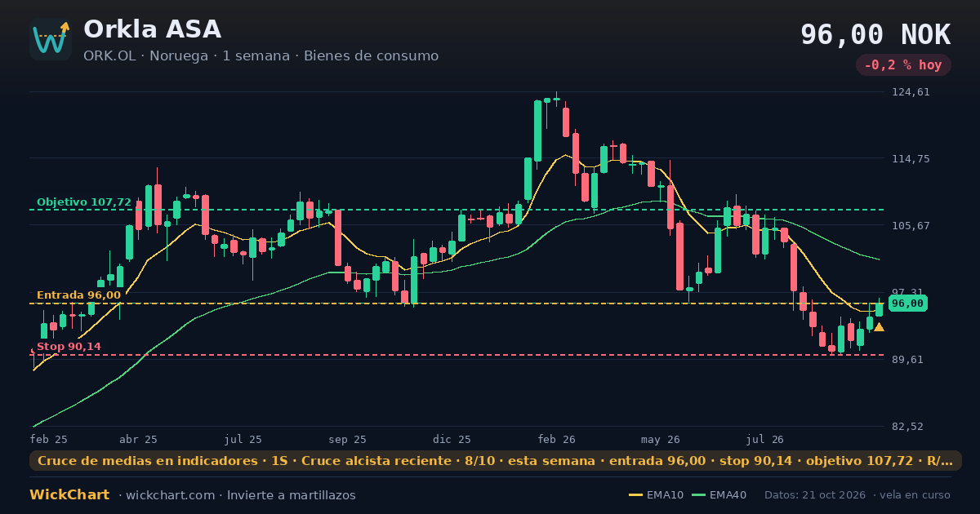
Task: Click the "Objetivo 107,72" target label
Action: click(84, 202)
